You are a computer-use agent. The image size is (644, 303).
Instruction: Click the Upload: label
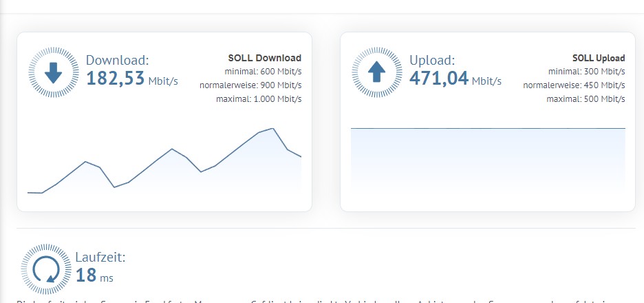coord(433,60)
